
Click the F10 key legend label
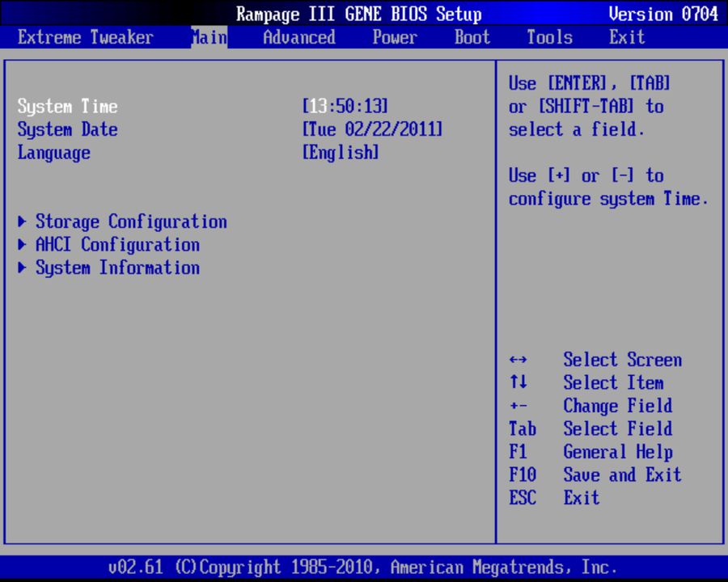pos(523,474)
